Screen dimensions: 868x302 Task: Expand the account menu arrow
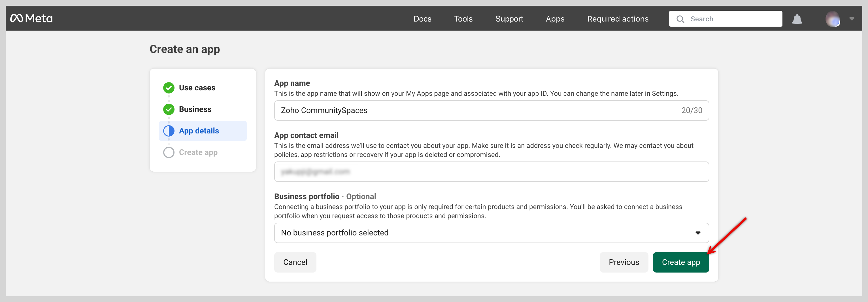click(852, 19)
